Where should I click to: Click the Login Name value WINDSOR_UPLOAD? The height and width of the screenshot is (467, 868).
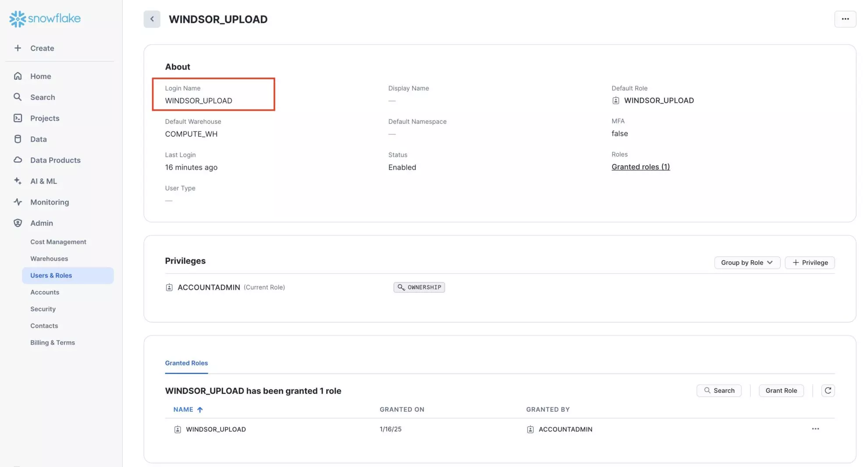199,100
